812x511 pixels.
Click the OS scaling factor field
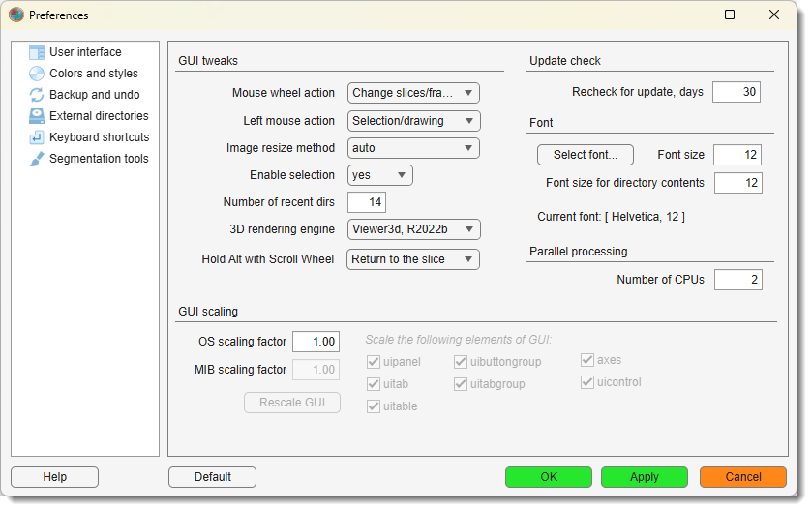click(316, 342)
